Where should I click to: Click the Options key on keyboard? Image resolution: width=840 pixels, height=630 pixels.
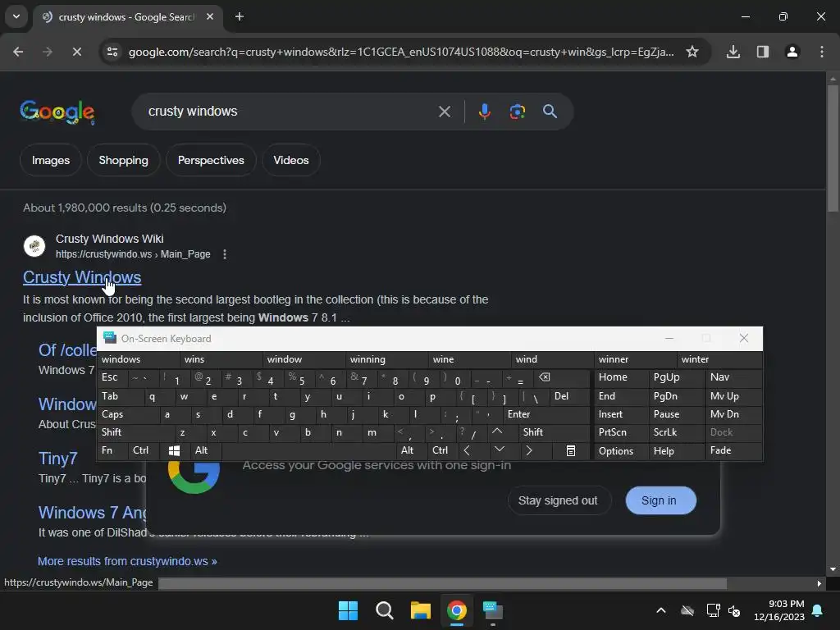pos(620,450)
